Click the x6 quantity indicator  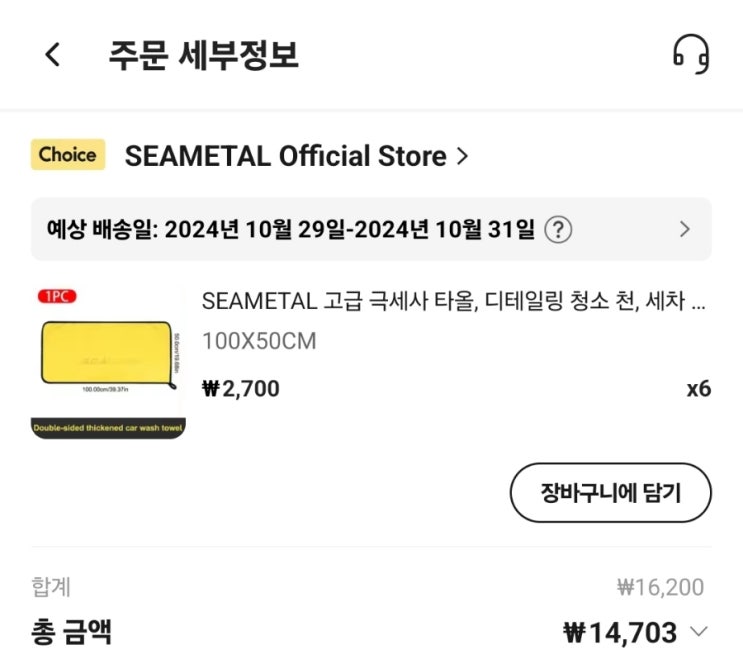698,388
